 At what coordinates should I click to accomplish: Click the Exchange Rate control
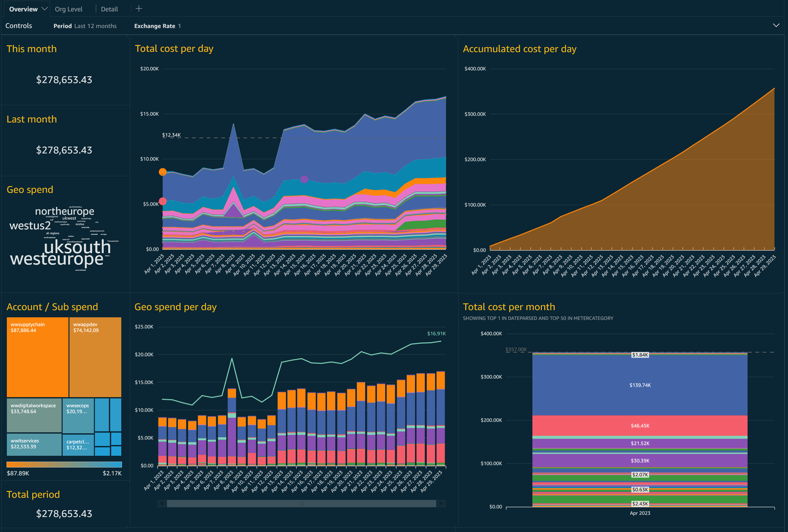click(x=157, y=26)
